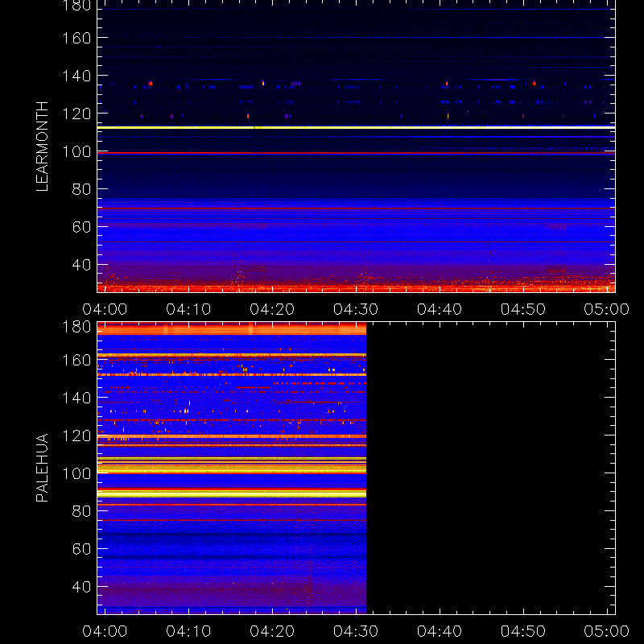Viewport: 644px width, 644px height.
Task: Click the 04:40 time label under Learmonth plot
Action: point(440,309)
